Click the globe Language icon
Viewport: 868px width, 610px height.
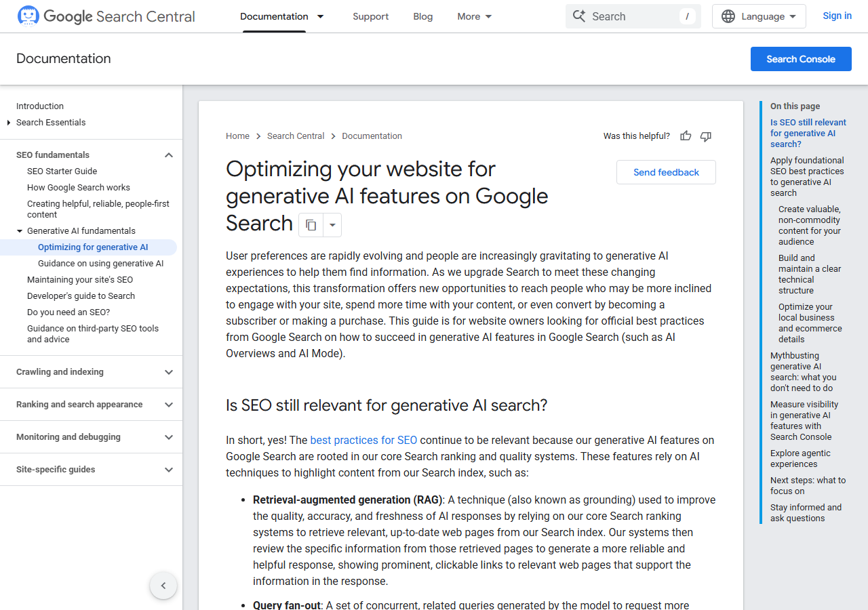(728, 16)
